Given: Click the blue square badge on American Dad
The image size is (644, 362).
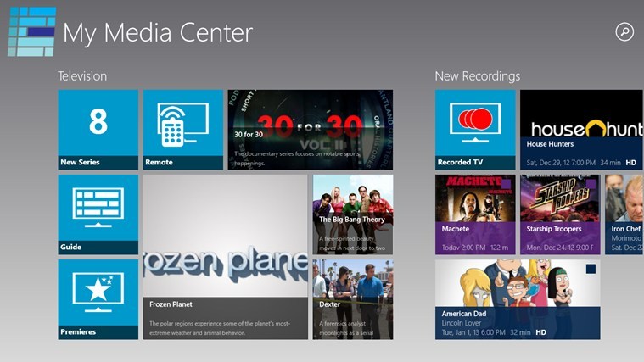Looking at the screenshot, I should (x=591, y=269).
